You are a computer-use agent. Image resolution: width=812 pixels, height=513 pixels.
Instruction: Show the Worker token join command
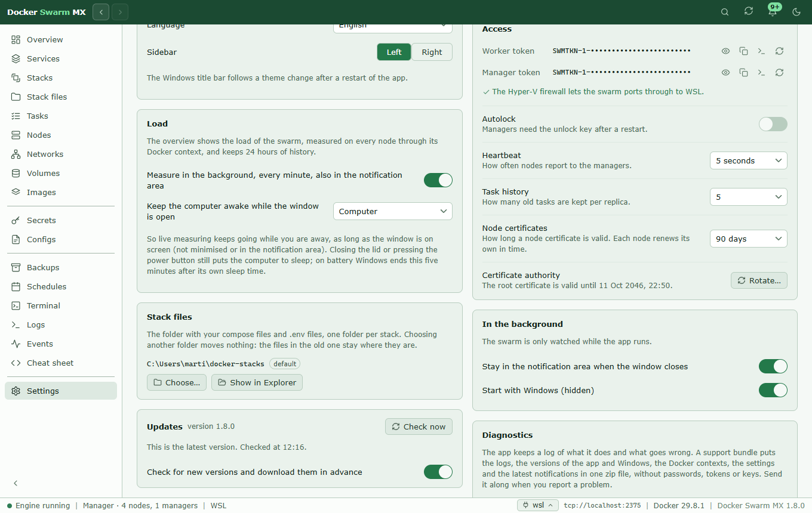(x=761, y=51)
